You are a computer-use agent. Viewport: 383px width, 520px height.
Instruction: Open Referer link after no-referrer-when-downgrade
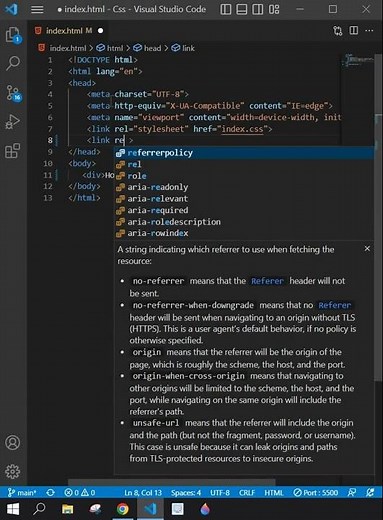(x=335, y=305)
